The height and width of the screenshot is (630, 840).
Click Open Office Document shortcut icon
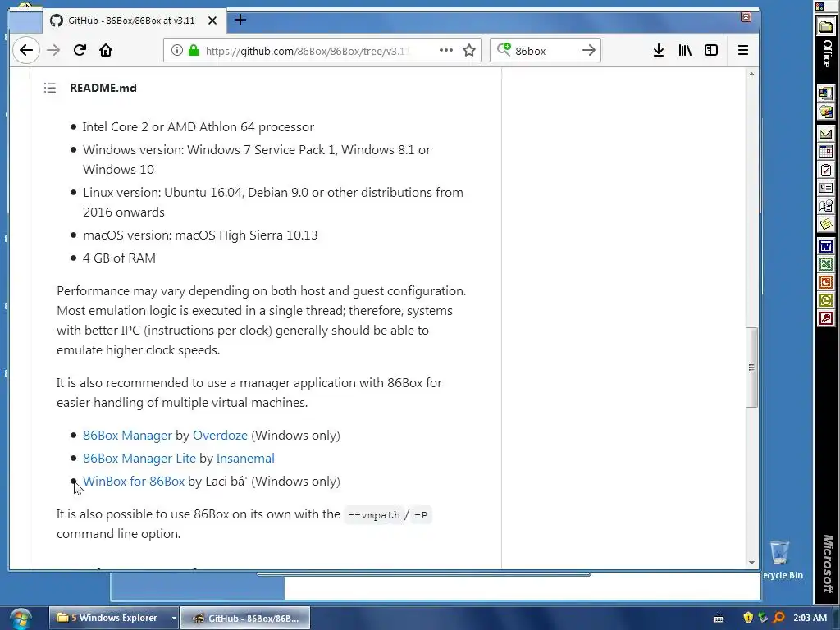point(825,112)
